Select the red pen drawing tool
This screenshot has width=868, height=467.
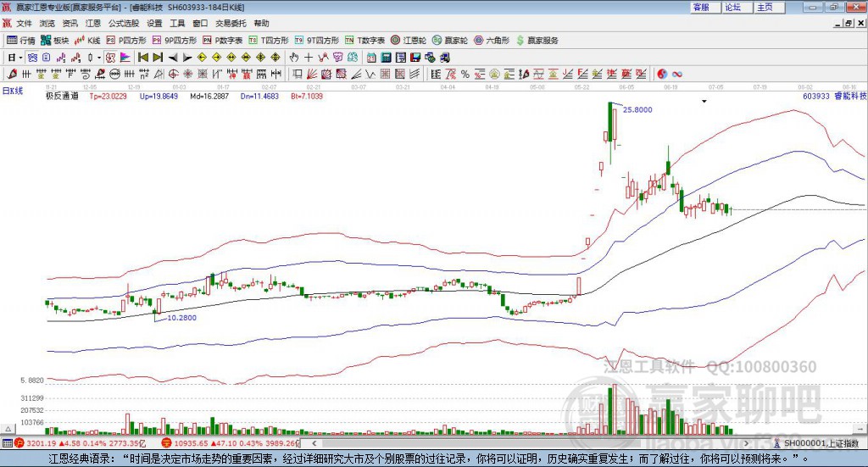click(x=12, y=74)
